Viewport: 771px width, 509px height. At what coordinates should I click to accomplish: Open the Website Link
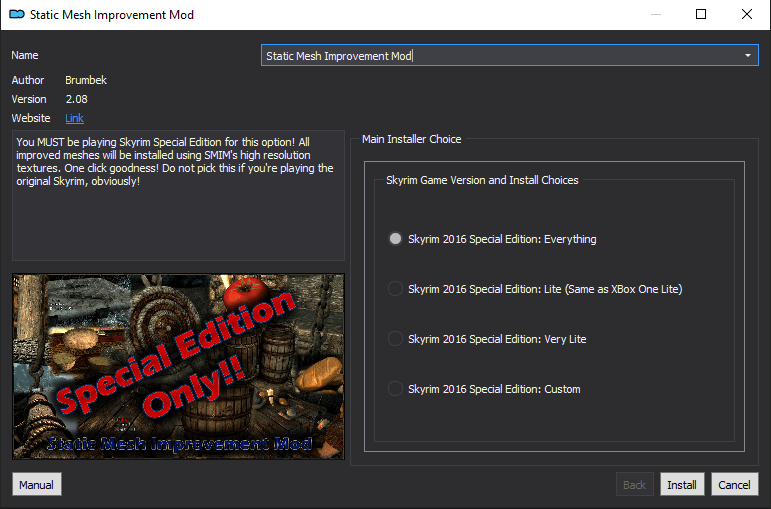coord(74,118)
